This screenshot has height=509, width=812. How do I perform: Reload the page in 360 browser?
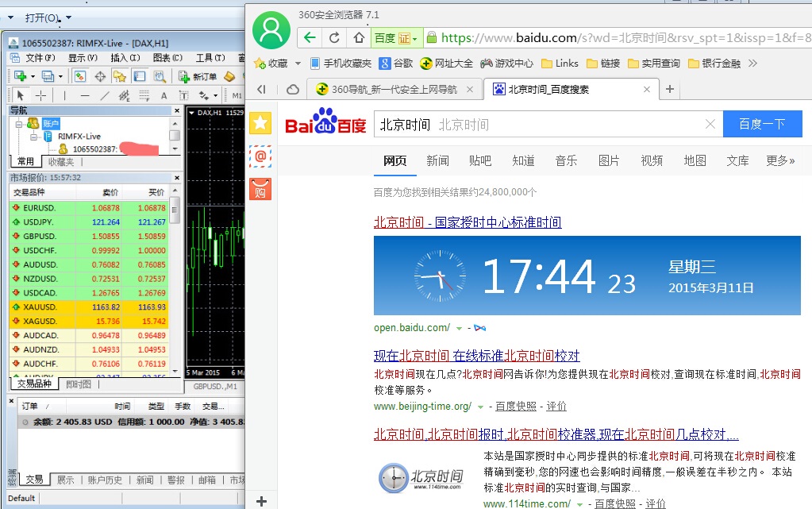coord(334,37)
